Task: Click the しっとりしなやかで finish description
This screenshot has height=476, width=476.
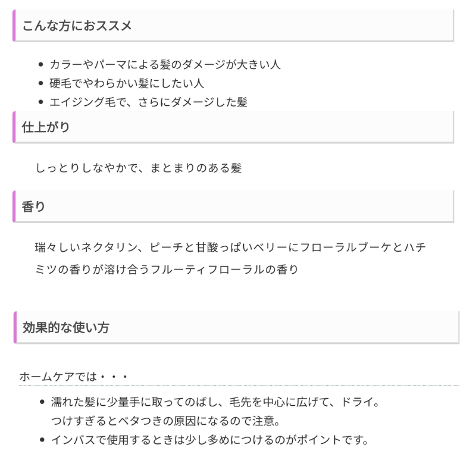Action: click(139, 168)
